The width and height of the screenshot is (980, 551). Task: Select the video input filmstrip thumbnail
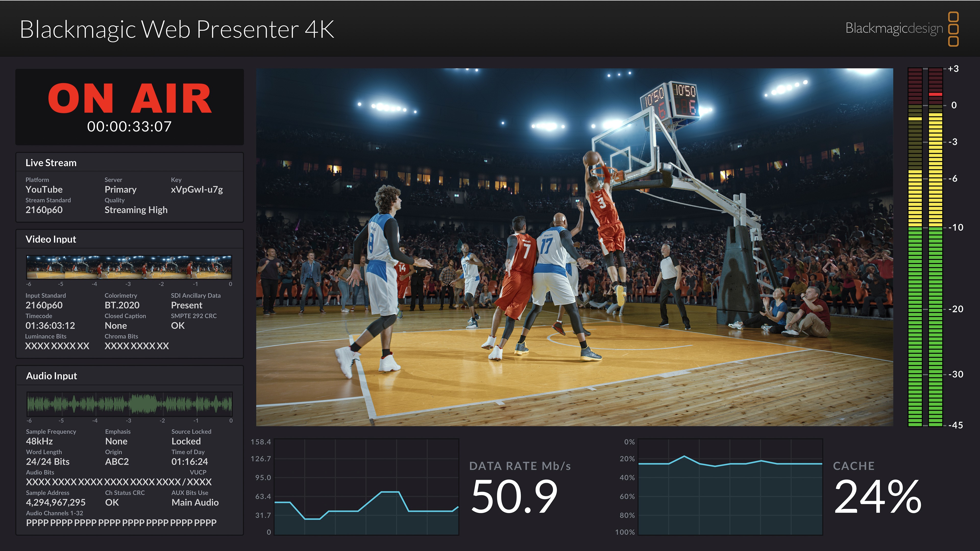129,268
